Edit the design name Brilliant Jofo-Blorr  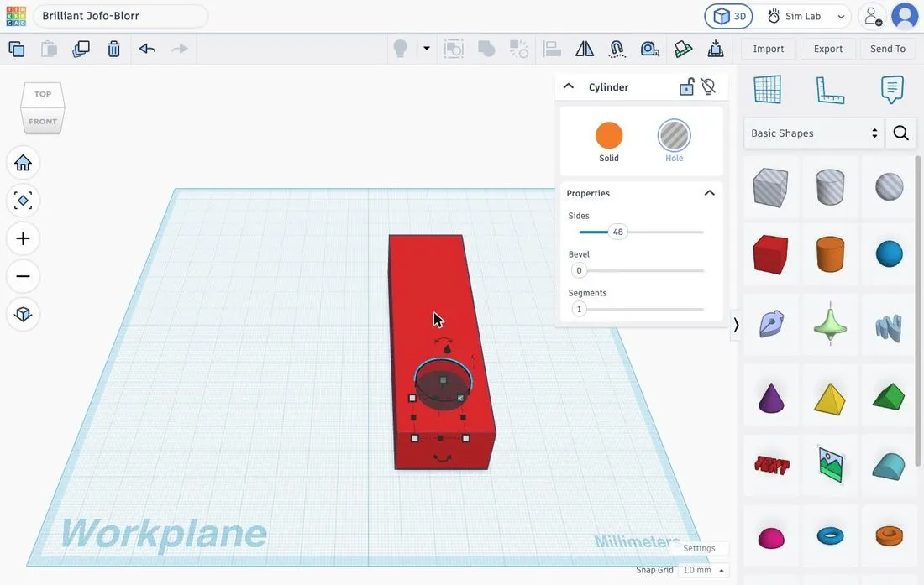121,16
